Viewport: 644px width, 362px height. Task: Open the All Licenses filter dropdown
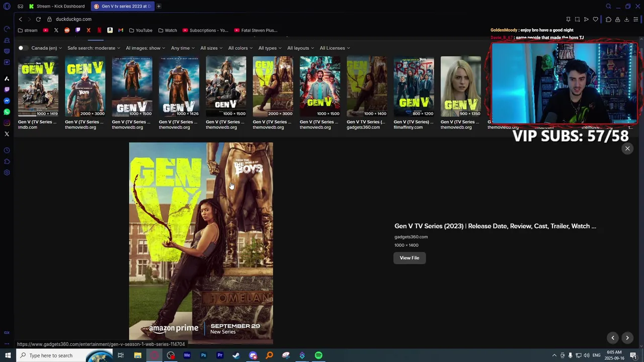tap(335, 48)
